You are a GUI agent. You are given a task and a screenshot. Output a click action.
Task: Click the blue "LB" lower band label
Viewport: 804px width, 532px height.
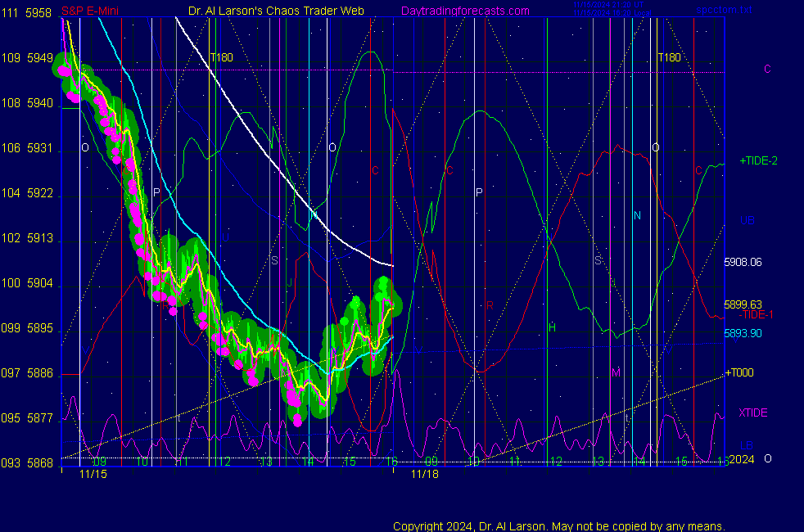pos(747,445)
